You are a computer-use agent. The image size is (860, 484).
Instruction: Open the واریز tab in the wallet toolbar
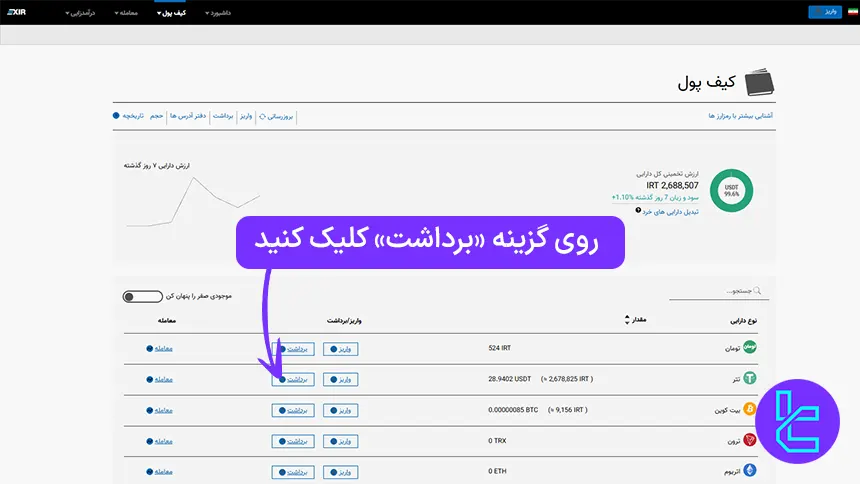point(246,116)
